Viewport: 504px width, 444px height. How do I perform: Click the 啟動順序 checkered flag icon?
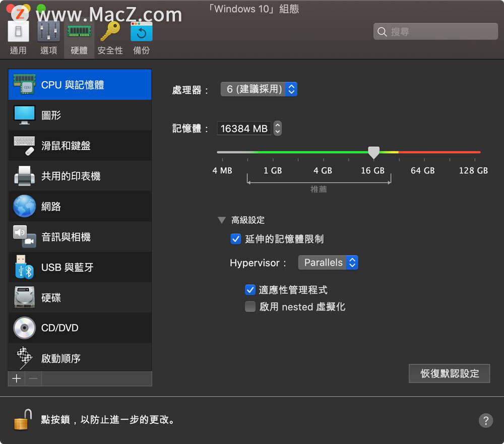click(x=24, y=358)
